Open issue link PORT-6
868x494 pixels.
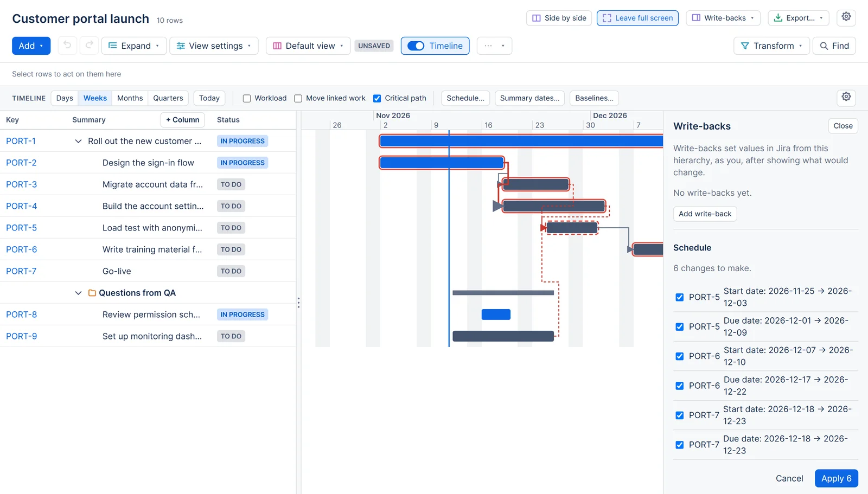click(x=22, y=249)
